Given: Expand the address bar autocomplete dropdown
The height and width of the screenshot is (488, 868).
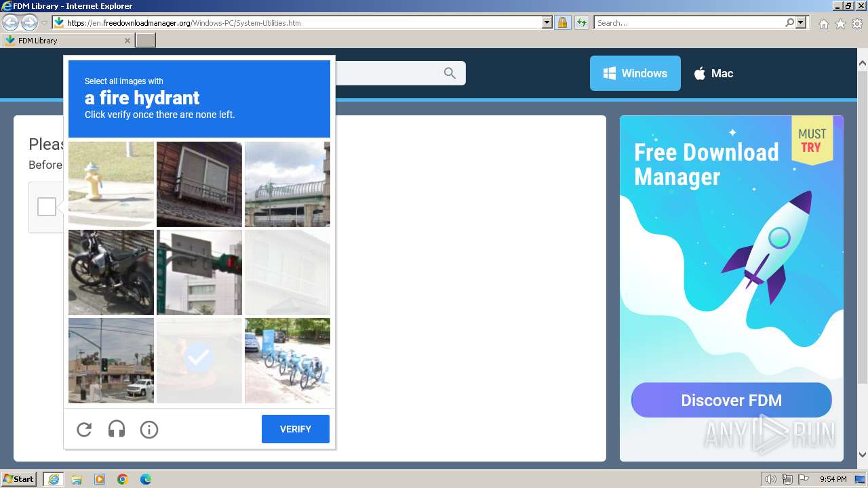Looking at the screenshot, I should (x=547, y=22).
